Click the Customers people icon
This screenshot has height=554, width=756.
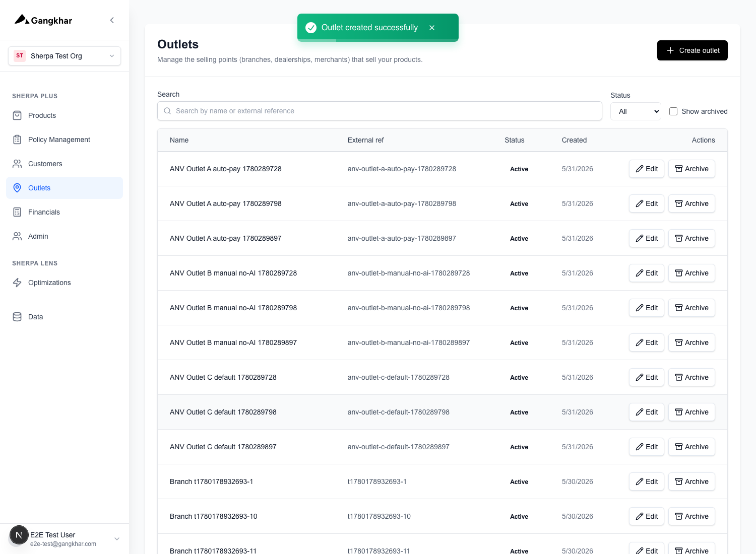tap(17, 164)
